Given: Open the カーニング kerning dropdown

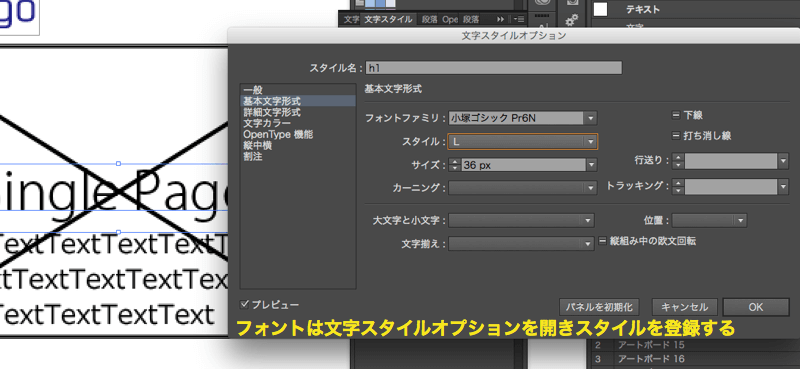Looking at the screenshot, I should coord(522,188).
